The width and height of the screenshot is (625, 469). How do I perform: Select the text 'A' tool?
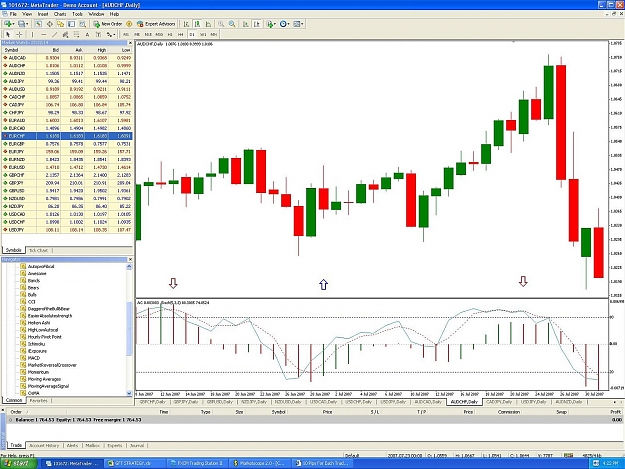coord(87,35)
